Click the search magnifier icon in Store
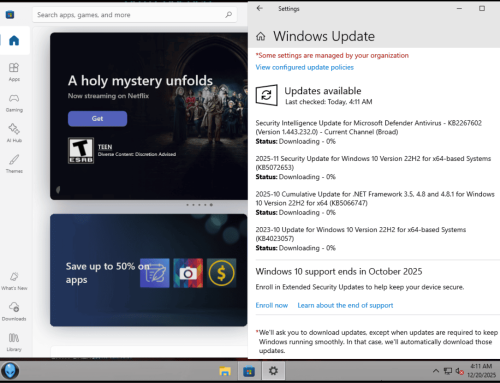Image resolution: width=500 pixels, height=383 pixels. 228,15
